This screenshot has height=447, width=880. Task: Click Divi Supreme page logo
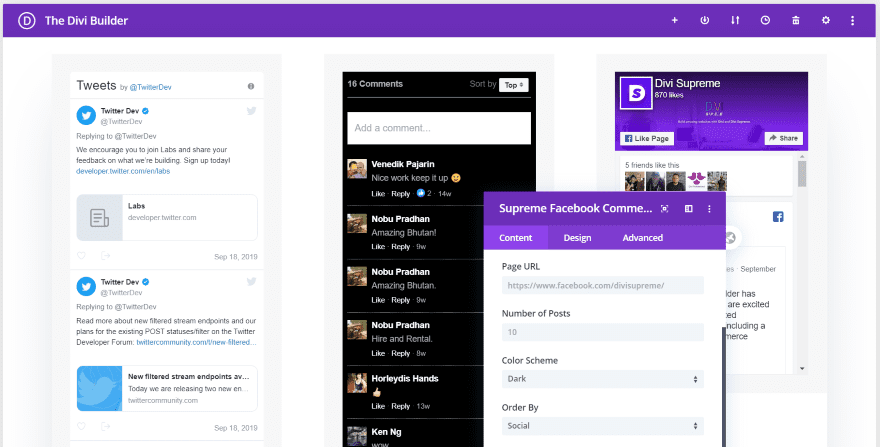pyautogui.click(x=636, y=93)
